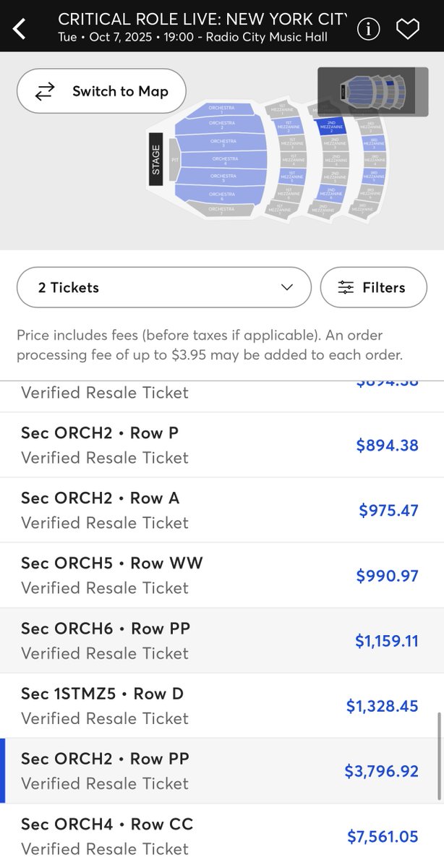Select ORCH2 Row P listing
The height and width of the screenshot is (868, 444).
[x=222, y=445]
